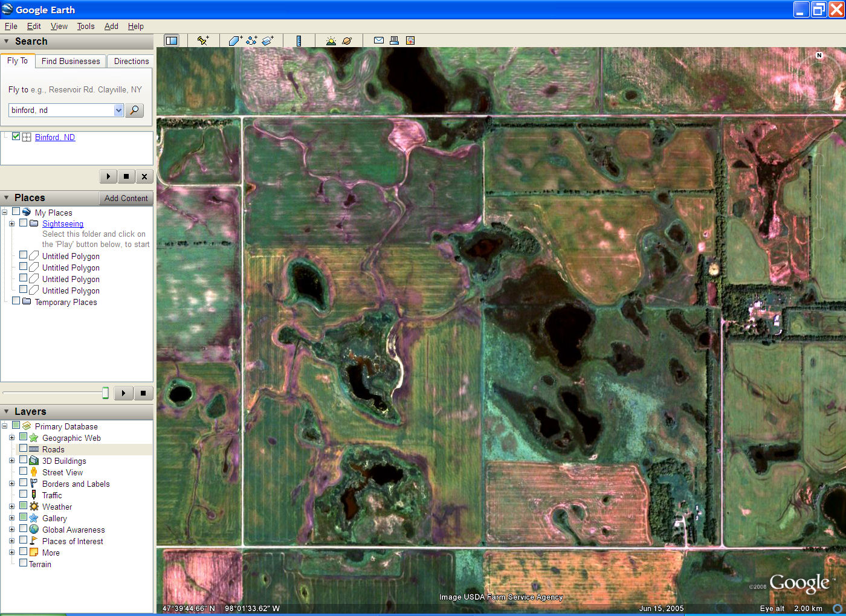The image size is (846, 616).
Task: Click the Places of Interest flag icon
Action: pyautogui.click(x=34, y=541)
